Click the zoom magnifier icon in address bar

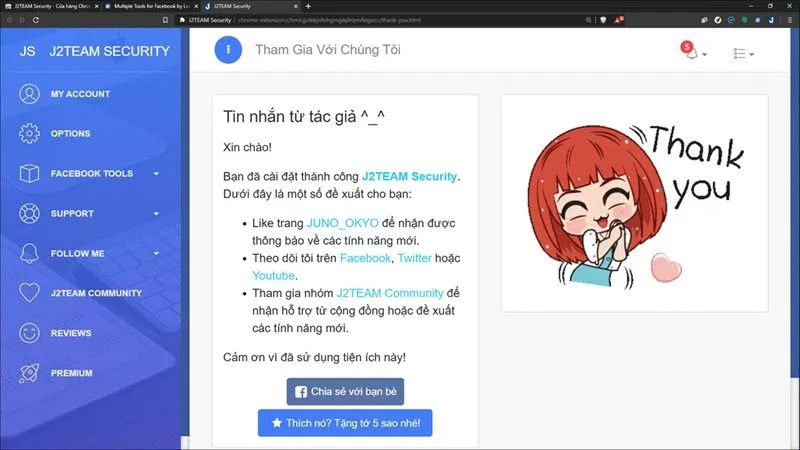click(x=588, y=20)
